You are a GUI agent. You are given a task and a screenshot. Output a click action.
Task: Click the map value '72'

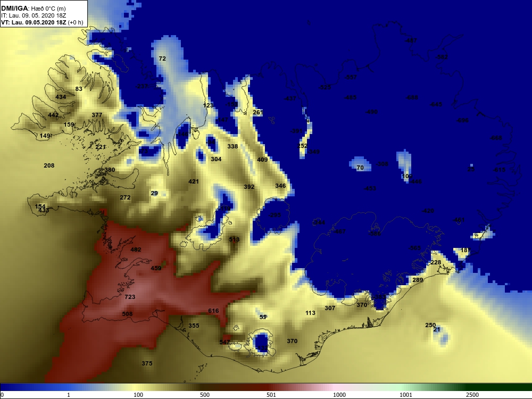[162, 59]
